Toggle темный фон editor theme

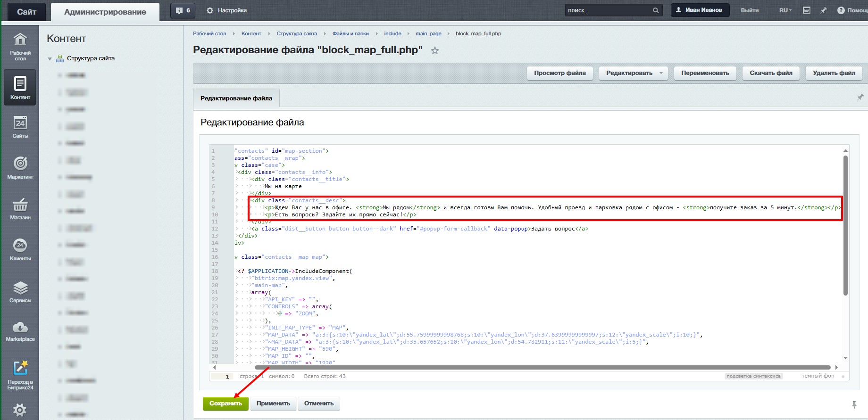coord(818,376)
